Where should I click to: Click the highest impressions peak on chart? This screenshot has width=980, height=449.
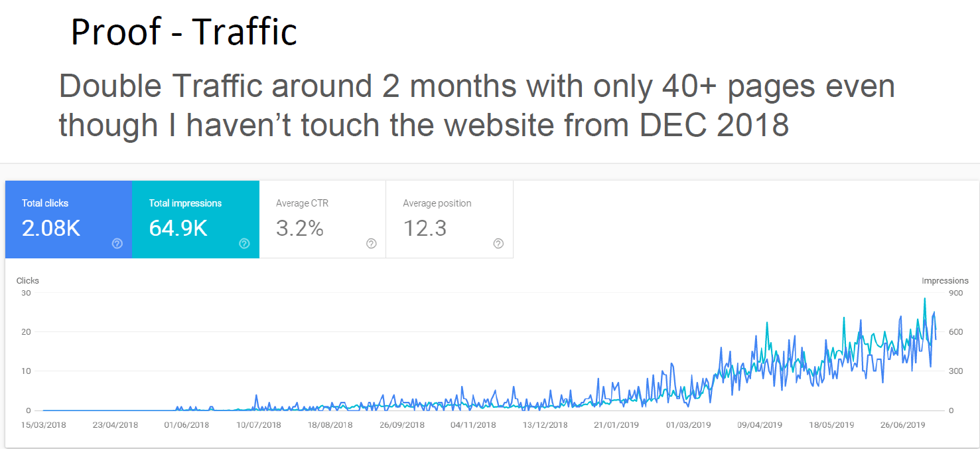924,299
